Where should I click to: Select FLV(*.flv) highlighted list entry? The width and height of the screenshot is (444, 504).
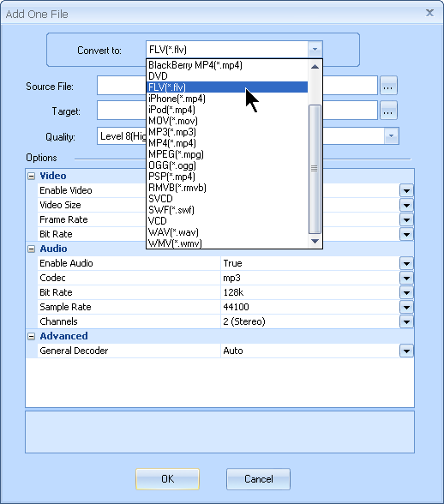pyautogui.click(x=227, y=87)
